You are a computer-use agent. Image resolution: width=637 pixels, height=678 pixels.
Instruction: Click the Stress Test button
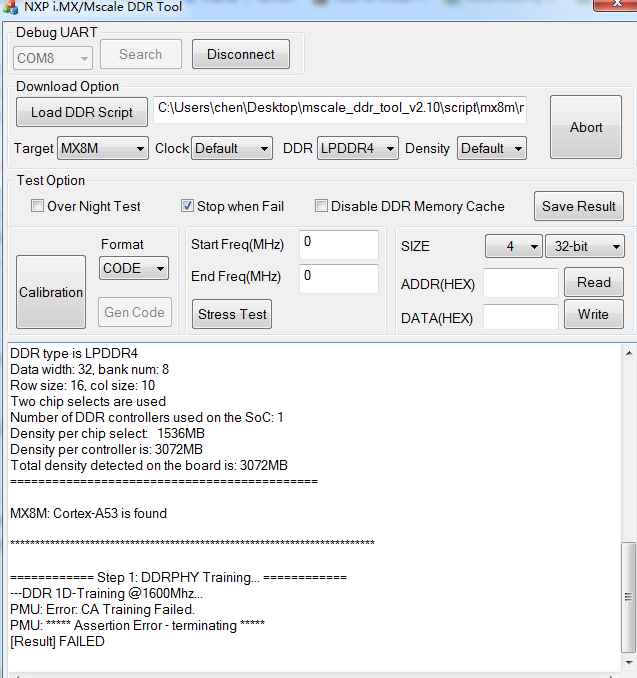(232, 314)
